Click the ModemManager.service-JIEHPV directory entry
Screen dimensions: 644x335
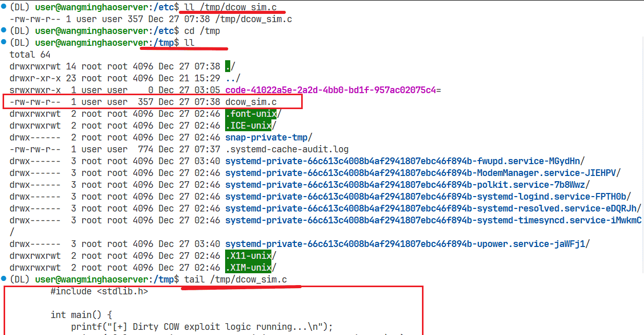click(x=423, y=173)
